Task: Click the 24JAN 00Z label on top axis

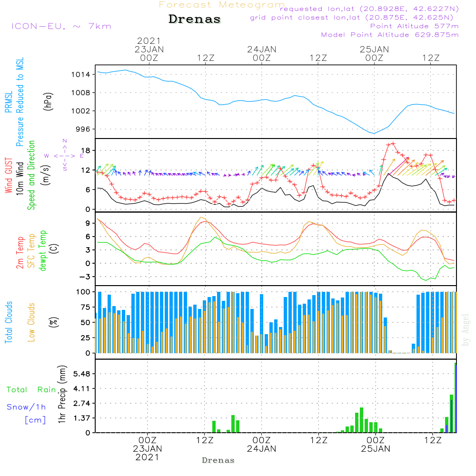Action: [261, 53]
